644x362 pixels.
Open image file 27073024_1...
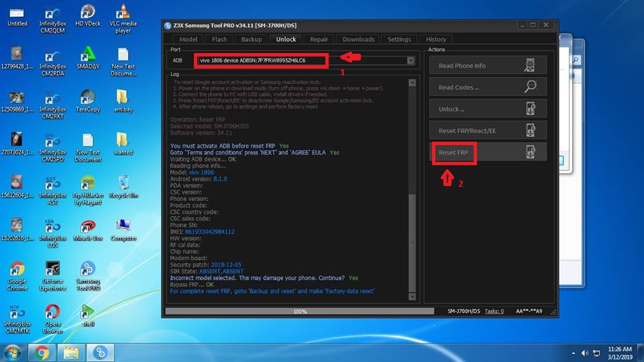click(17, 145)
